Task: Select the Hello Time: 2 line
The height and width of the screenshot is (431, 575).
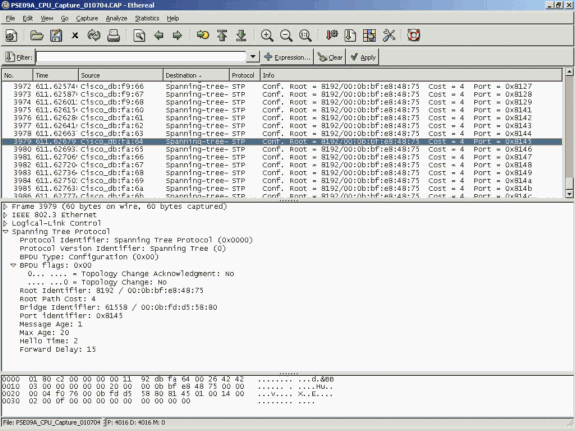Action: click(48, 341)
